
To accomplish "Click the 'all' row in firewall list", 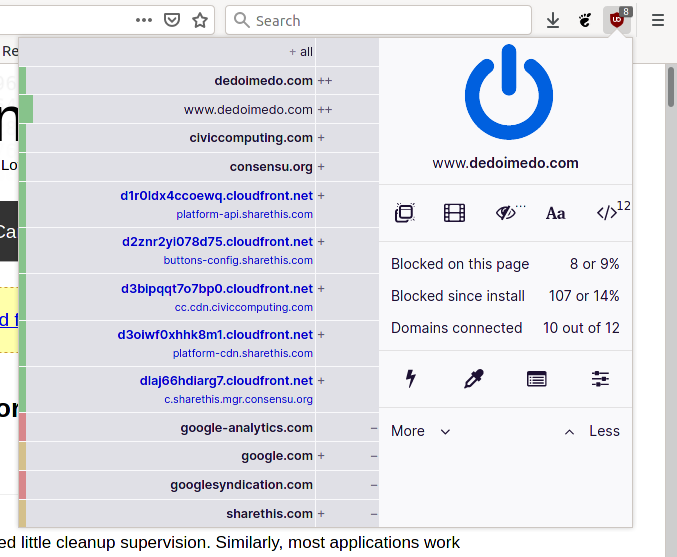I will tap(300, 52).
